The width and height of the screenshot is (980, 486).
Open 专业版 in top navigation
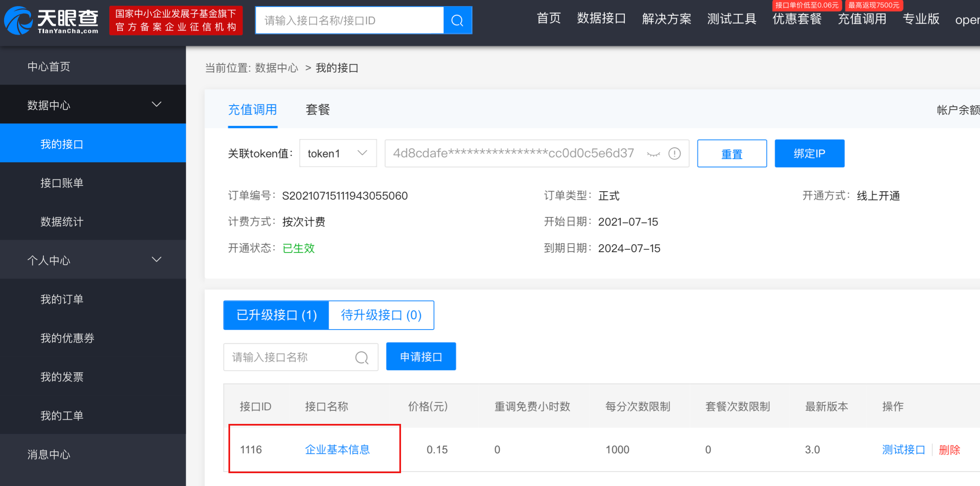(921, 19)
